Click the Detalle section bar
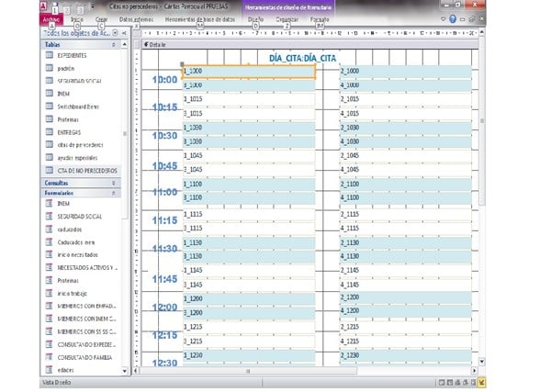Image resolution: width=551 pixels, height=392 pixels. click(x=157, y=43)
